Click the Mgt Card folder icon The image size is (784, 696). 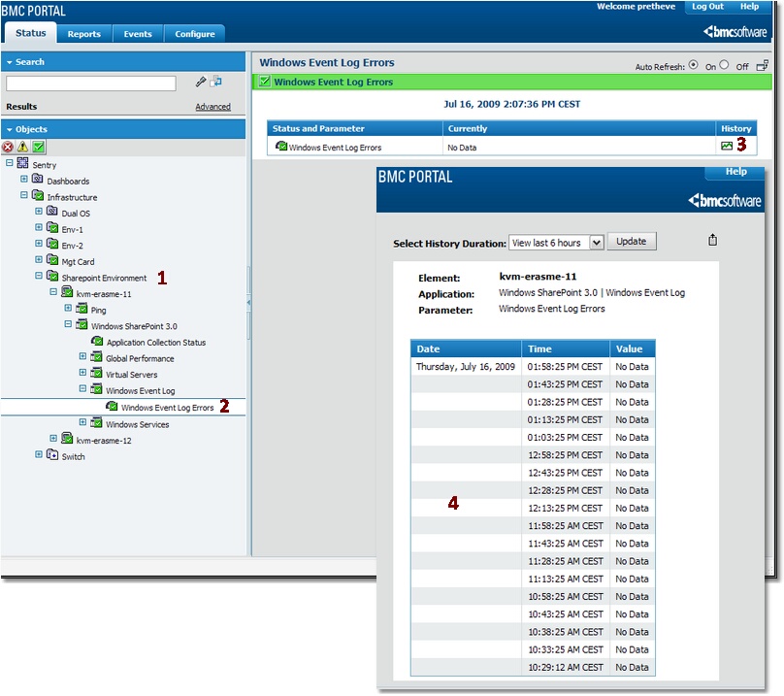52,259
